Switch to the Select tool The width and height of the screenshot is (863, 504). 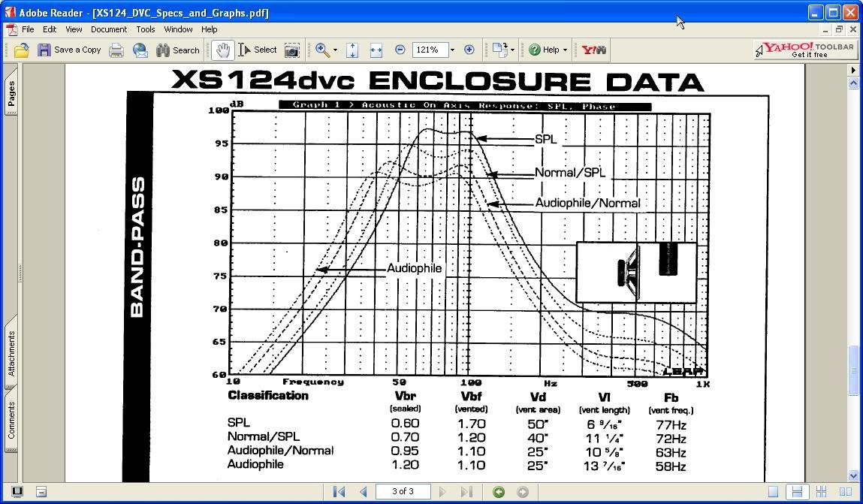pos(255,50)
